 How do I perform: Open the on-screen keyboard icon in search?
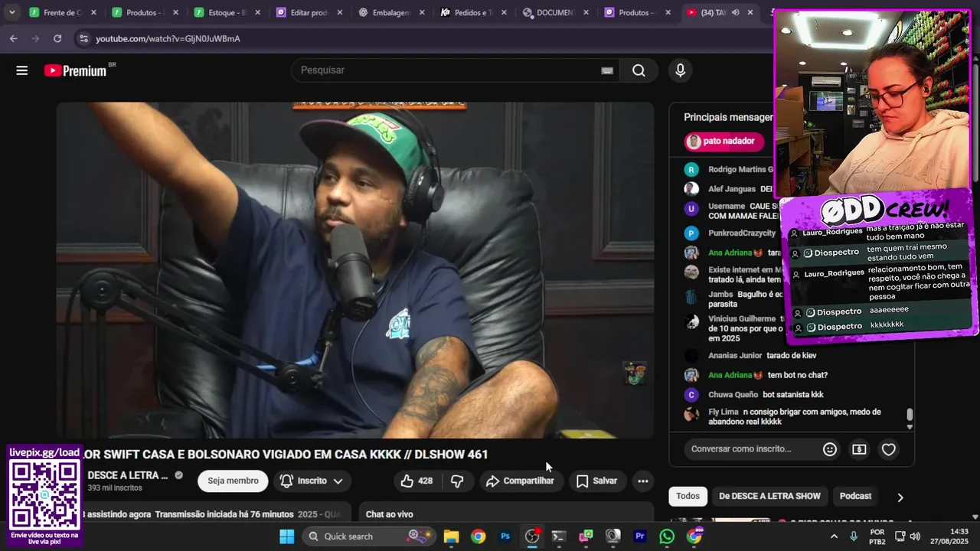(x=607, y=70)
